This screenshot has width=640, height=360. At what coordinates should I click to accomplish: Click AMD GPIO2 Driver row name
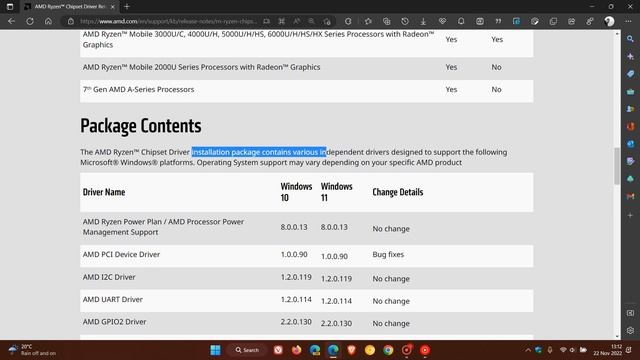tap(114, 322)
